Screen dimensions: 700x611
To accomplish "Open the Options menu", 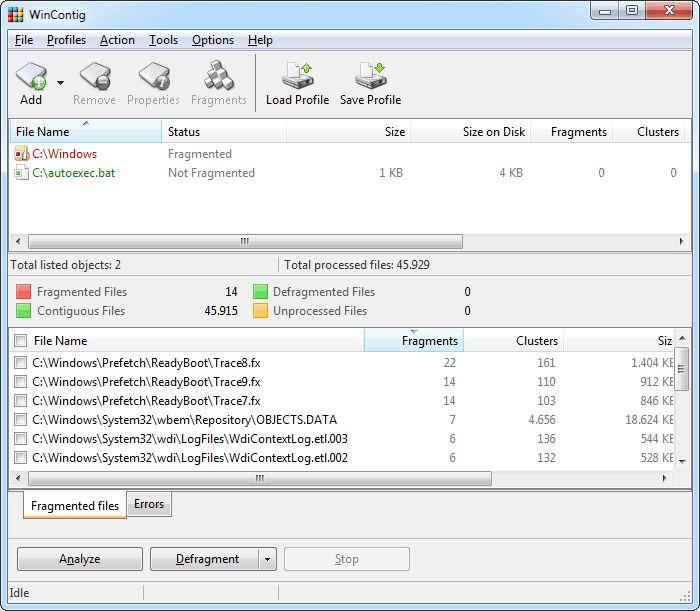I will (213, 40).
